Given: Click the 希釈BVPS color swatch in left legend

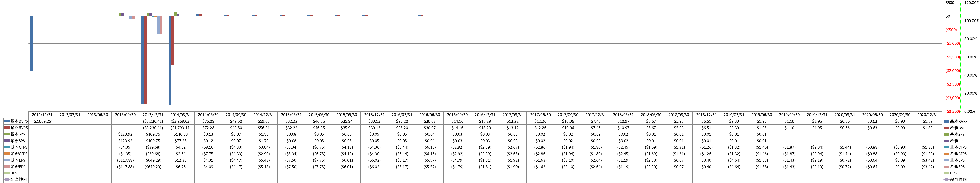Looking at the screenshot, I should [7, 128].
